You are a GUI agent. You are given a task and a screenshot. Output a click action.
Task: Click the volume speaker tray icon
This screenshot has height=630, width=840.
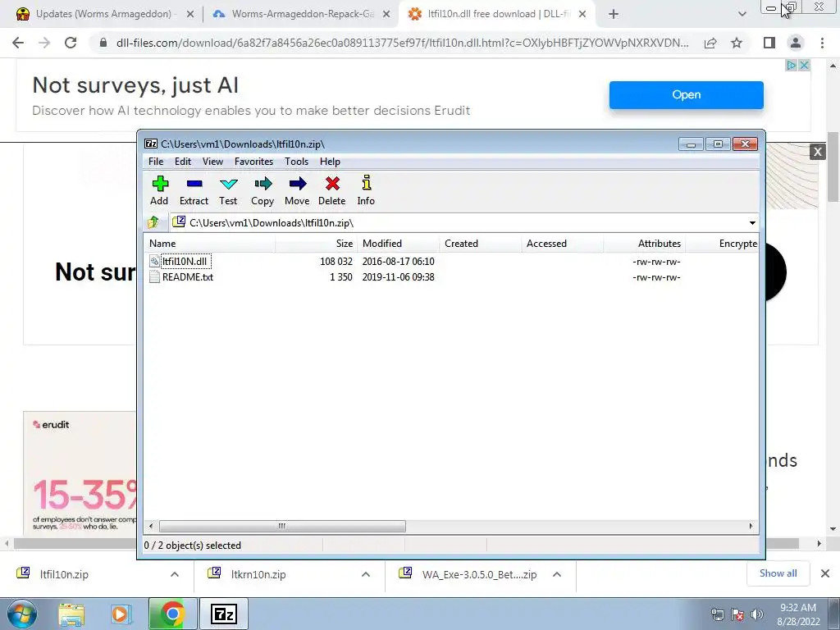coord(756,614)
